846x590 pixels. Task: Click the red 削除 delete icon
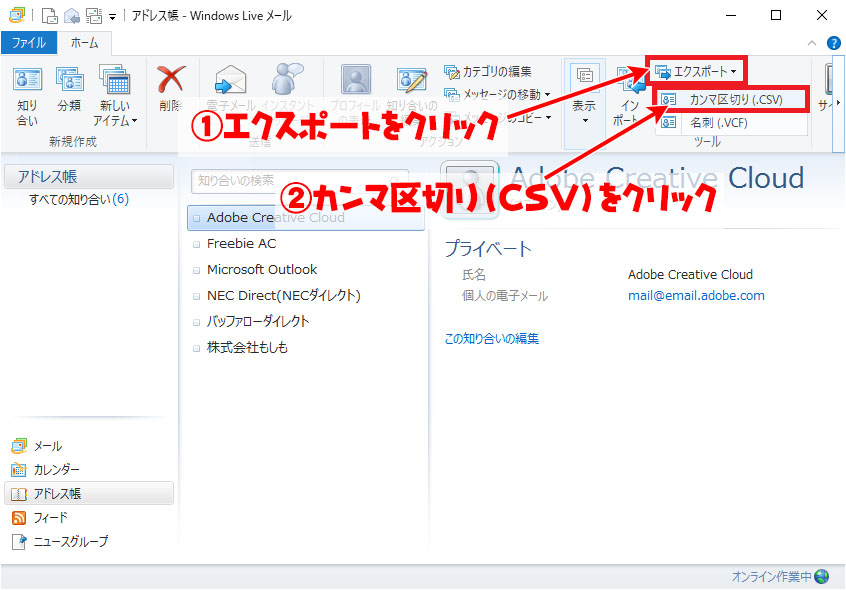171,79
